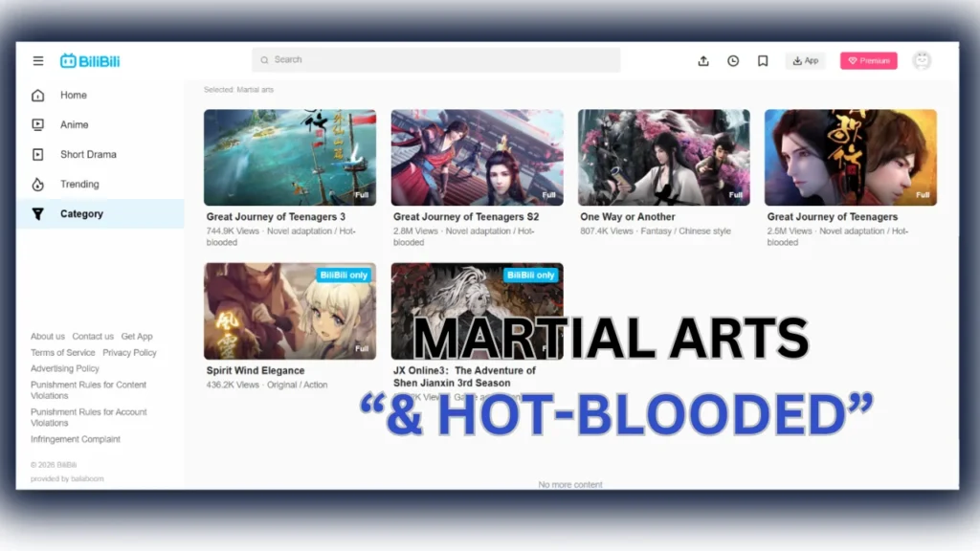Click the pink Premium button
The height and width of the screenshot is (551, 980).
[x=868, y=60]
